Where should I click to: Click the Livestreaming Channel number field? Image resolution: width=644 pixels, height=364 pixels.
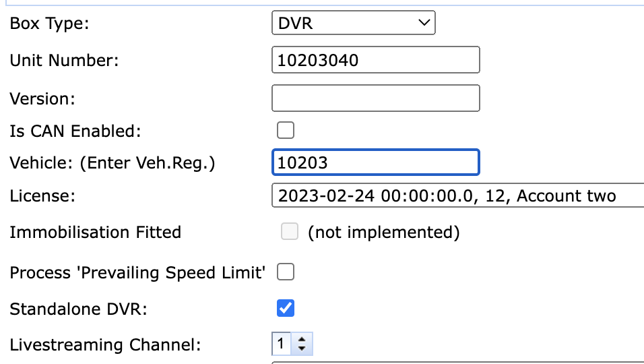tap(282, 344)
